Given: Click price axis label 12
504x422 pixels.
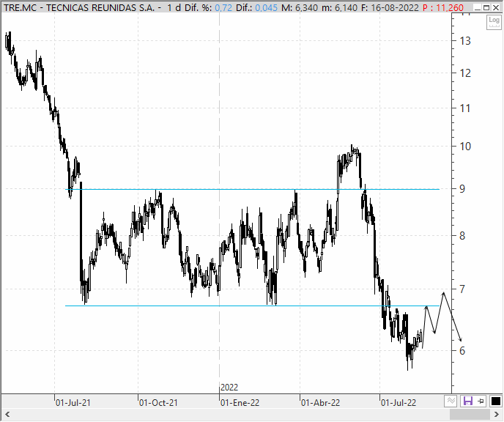Looking at the screenshot, I should point(465,73).
